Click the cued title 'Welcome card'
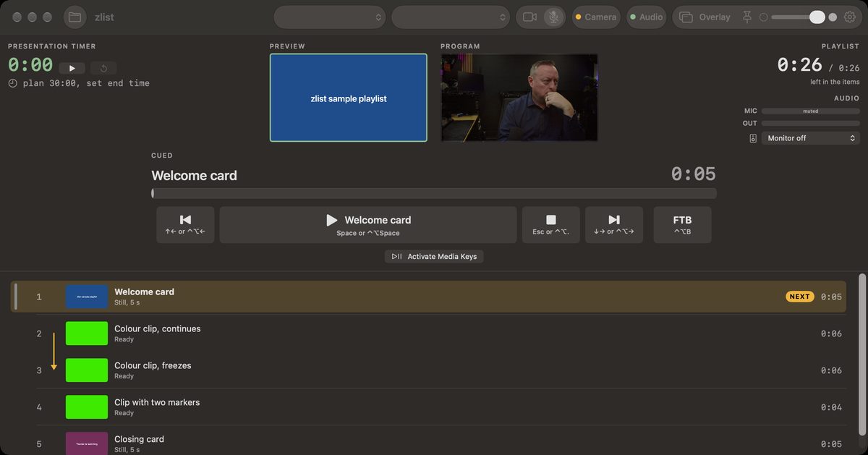 [x=194, y=176]
